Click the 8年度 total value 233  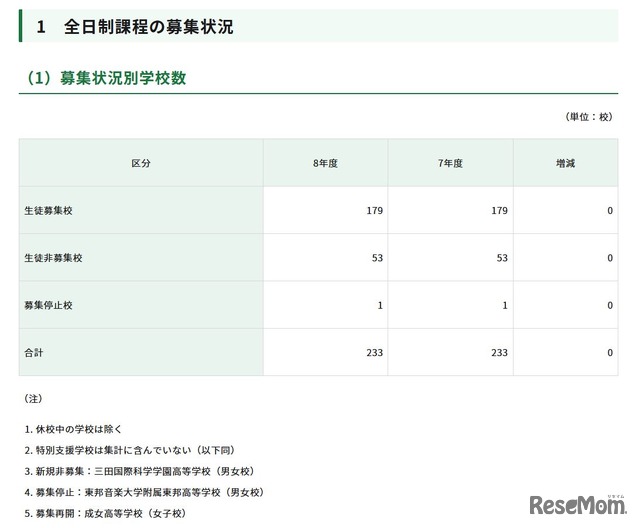point(374,353)
